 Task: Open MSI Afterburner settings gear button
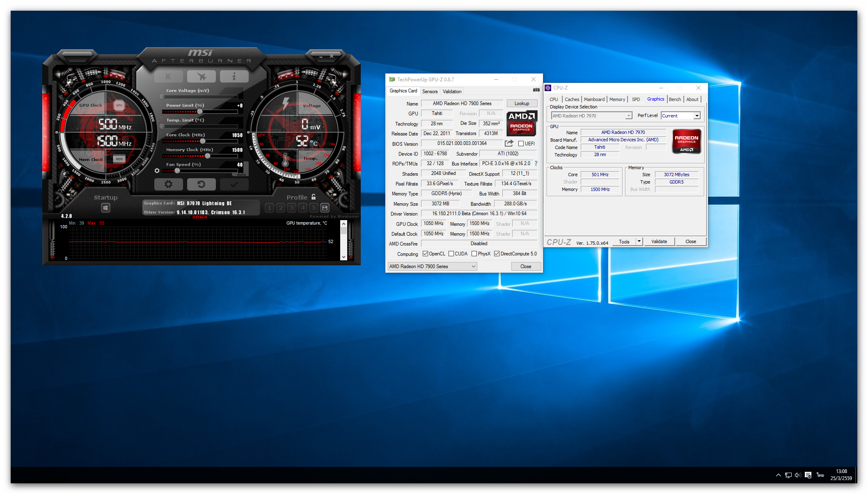pos(168,184)
